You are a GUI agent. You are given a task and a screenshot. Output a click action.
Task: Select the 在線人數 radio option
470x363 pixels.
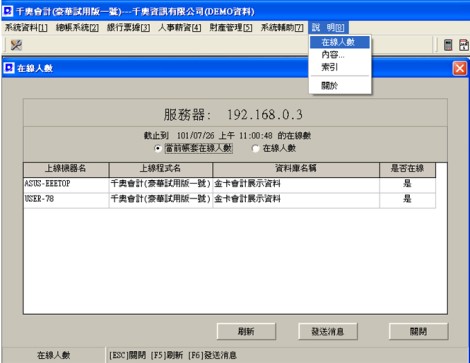(x=255, y=148)
